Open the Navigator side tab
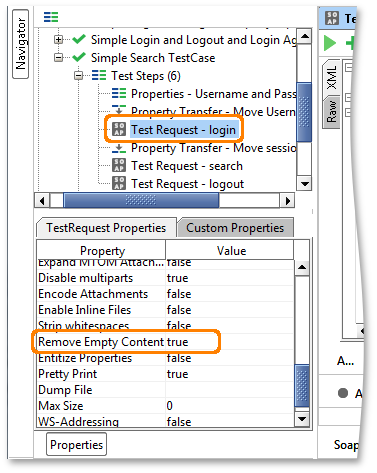377x473 pixels. coord(20,44)
